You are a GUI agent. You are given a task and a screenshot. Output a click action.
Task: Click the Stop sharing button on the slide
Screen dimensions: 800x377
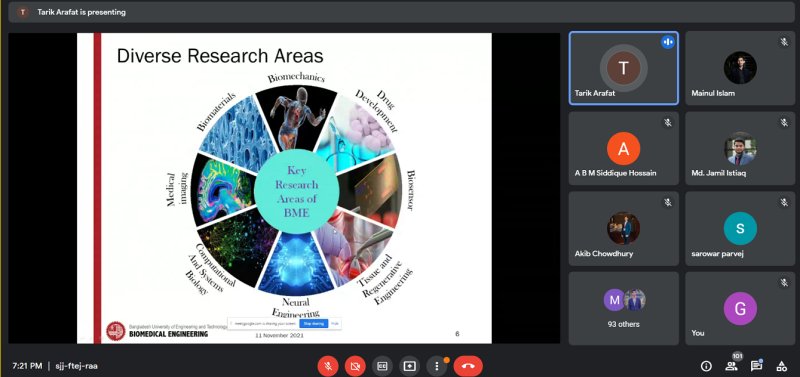(313, 323)
